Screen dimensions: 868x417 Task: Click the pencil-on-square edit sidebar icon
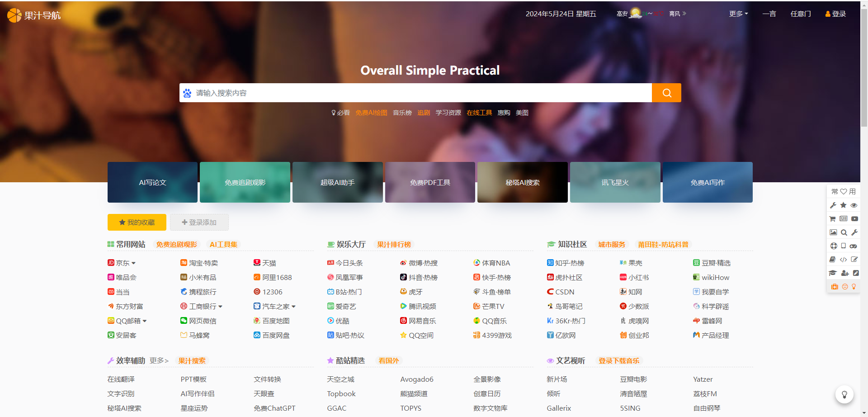[x=854, y=260]
